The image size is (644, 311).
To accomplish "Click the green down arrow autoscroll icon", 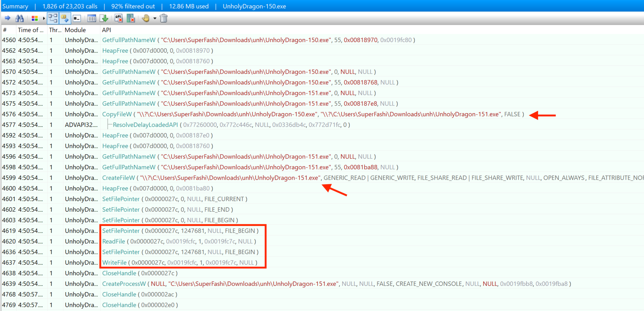I will click(x=104, y=18).
